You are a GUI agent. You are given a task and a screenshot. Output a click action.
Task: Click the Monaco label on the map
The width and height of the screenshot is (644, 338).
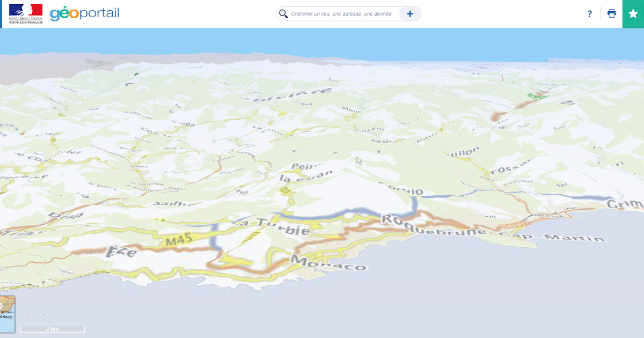click(x=328, y=263)
